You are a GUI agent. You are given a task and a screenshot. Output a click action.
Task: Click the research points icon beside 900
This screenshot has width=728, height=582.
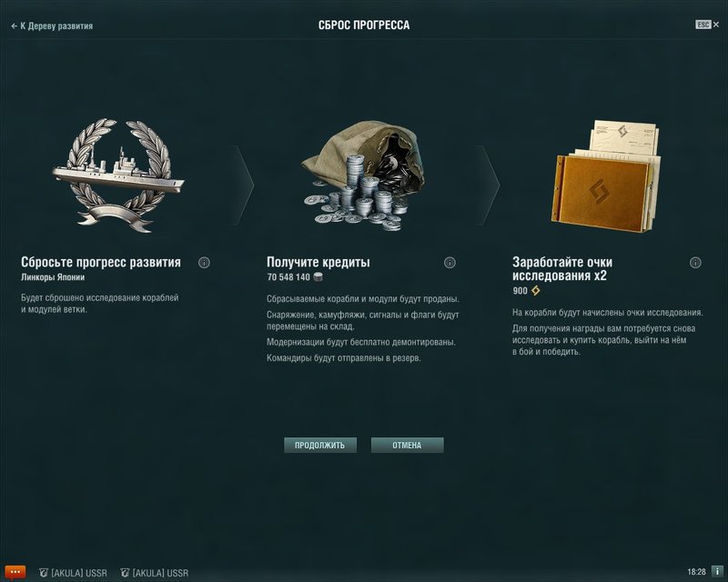click(536, 291)
